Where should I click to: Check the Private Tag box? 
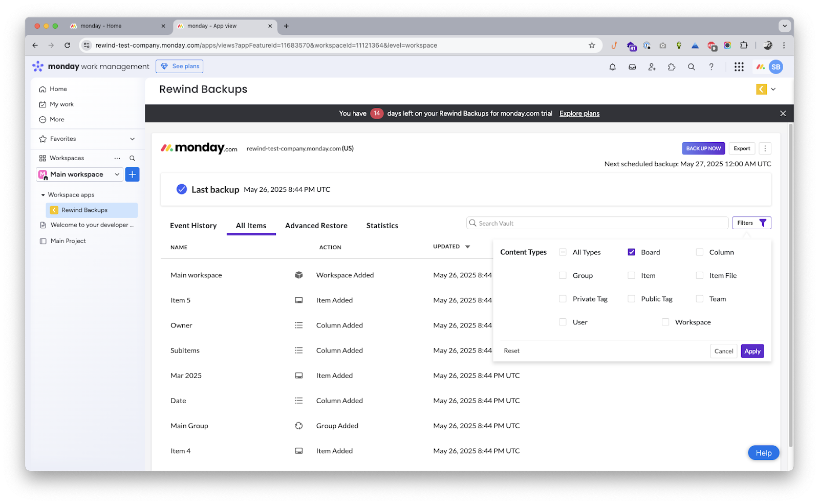tap(563, 299)
